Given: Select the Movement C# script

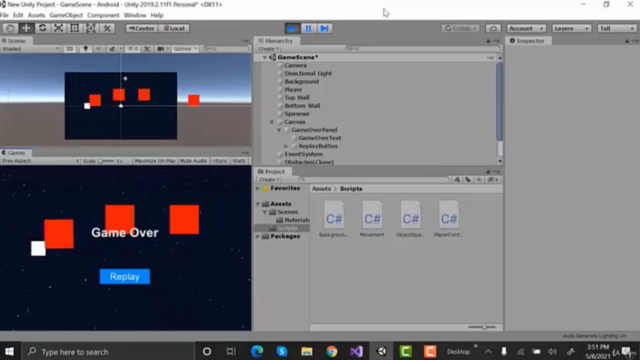Looking at the screenshot, I should point(372,219).
